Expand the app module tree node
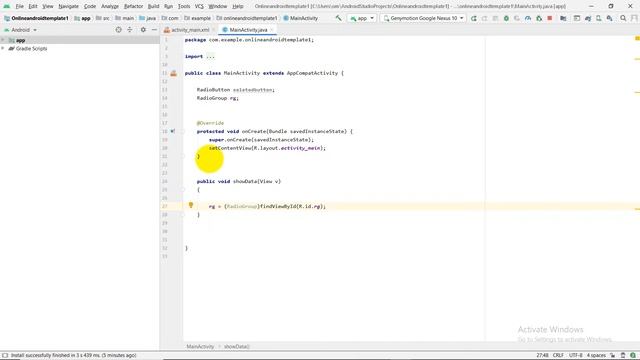Viewport: 640px width, 360px height. tap(3, 40)
